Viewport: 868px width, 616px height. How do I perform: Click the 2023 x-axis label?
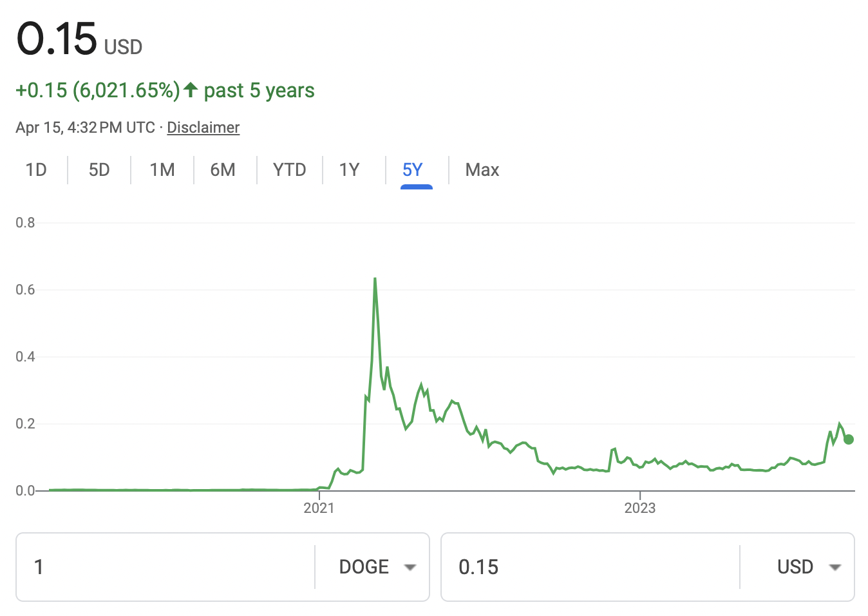pos(640,508)
